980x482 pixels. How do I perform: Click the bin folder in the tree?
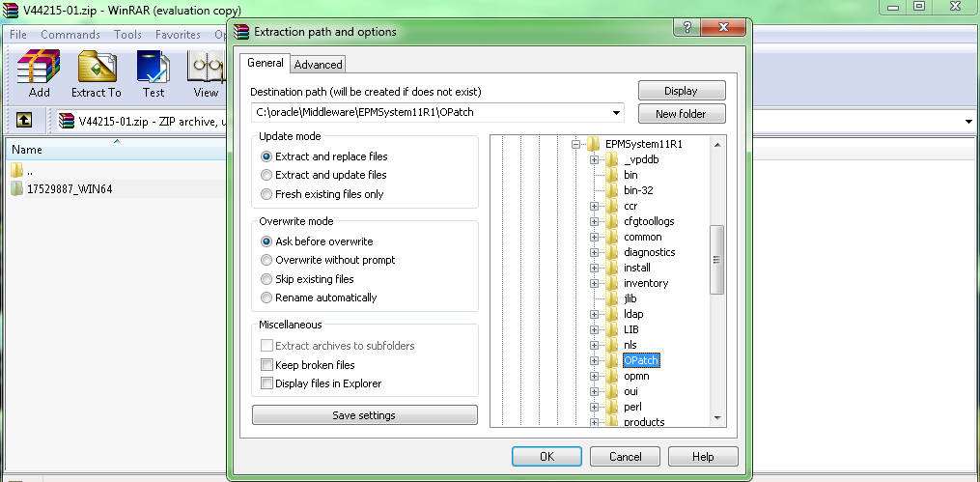coord(630,175)
